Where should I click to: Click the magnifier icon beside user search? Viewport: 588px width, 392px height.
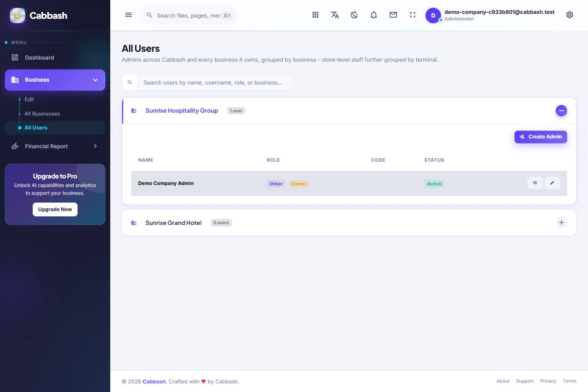130,82
